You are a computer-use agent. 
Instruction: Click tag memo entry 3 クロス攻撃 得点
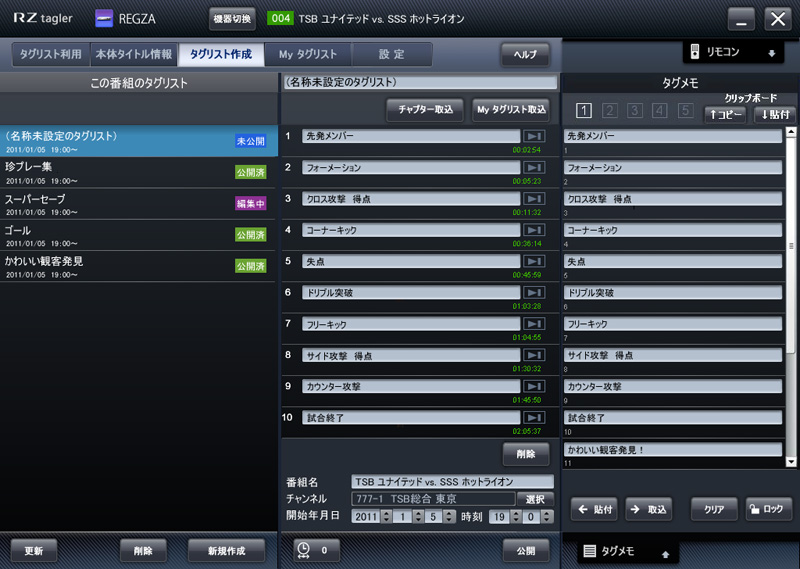(673, 199)
